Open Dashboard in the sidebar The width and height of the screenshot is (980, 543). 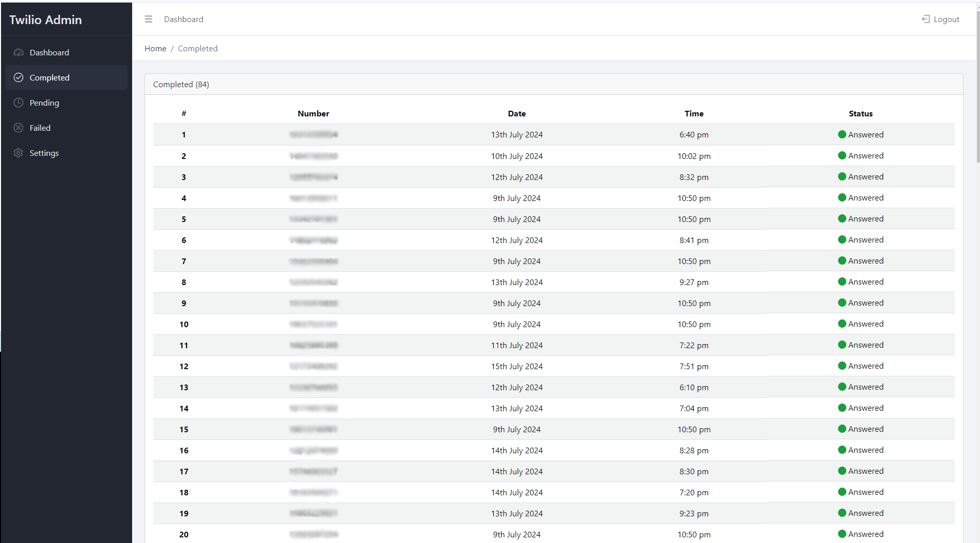pos(67,52)
